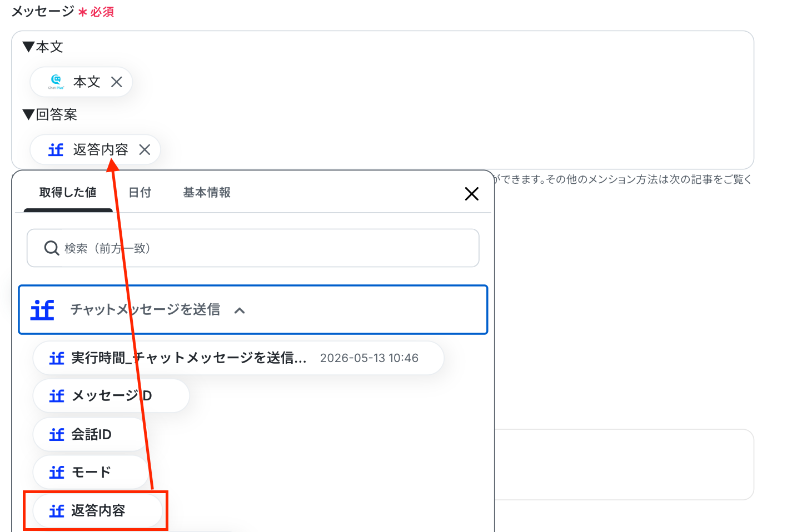787x532 pixels.
Task: Insert the 会話ID value
Action: [x=90, y=434]
